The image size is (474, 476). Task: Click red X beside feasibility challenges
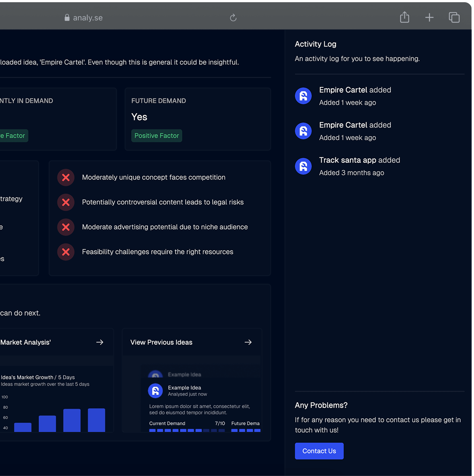pyautogui.click(x=66, y=252)
